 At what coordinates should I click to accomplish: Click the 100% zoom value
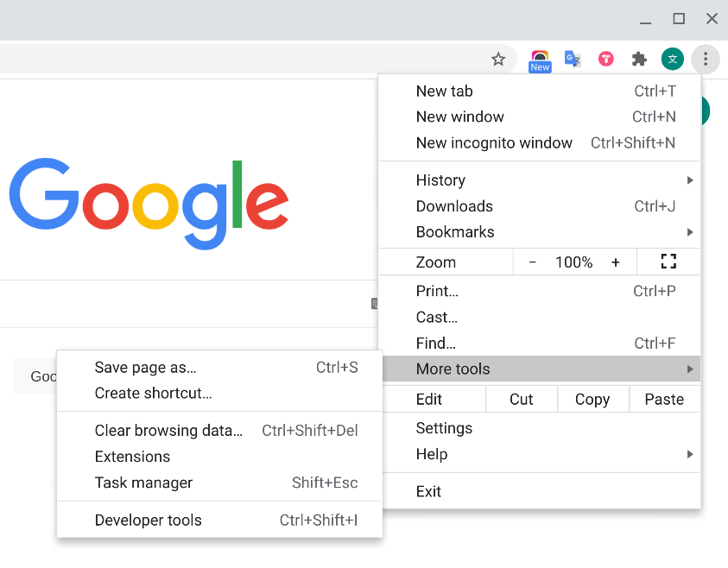[574, 262]
